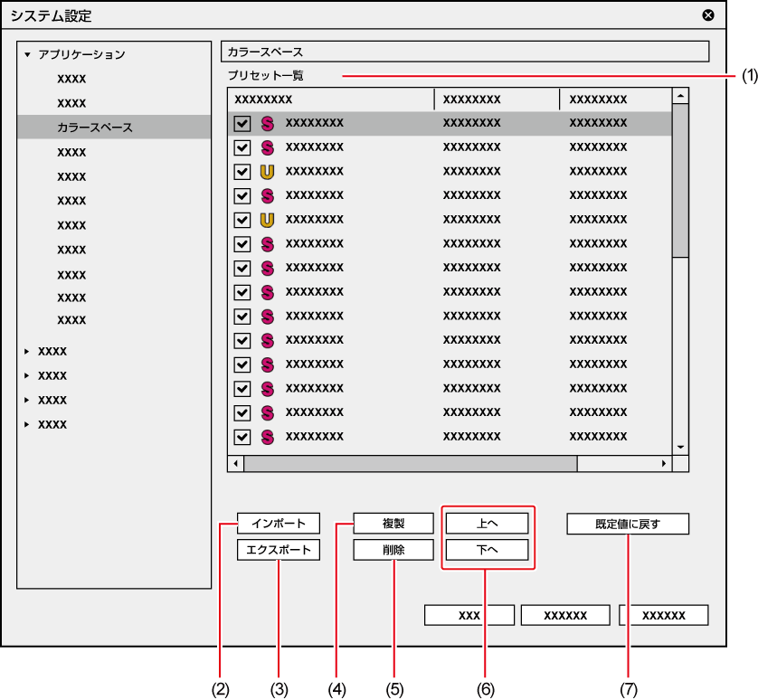Expand the first collapsed xxxx tree node
The image size is (758, 700).
28,351
